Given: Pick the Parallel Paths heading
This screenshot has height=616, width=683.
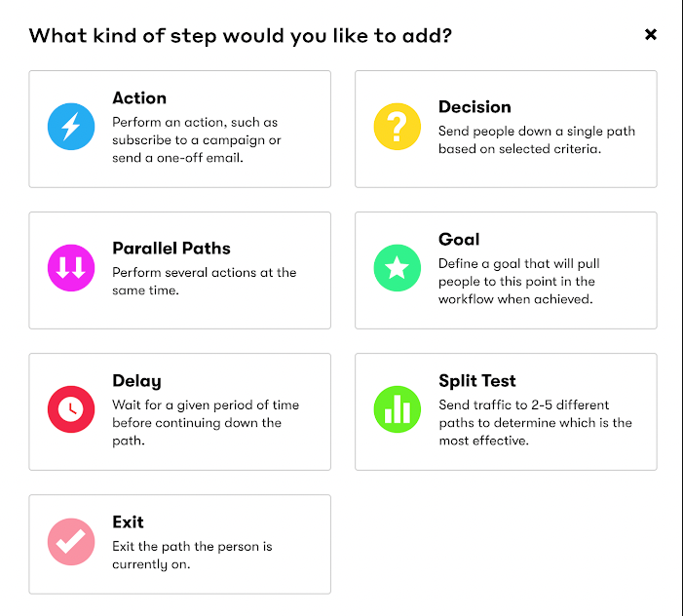Looking at the screenshot, I should pos(171,249).
